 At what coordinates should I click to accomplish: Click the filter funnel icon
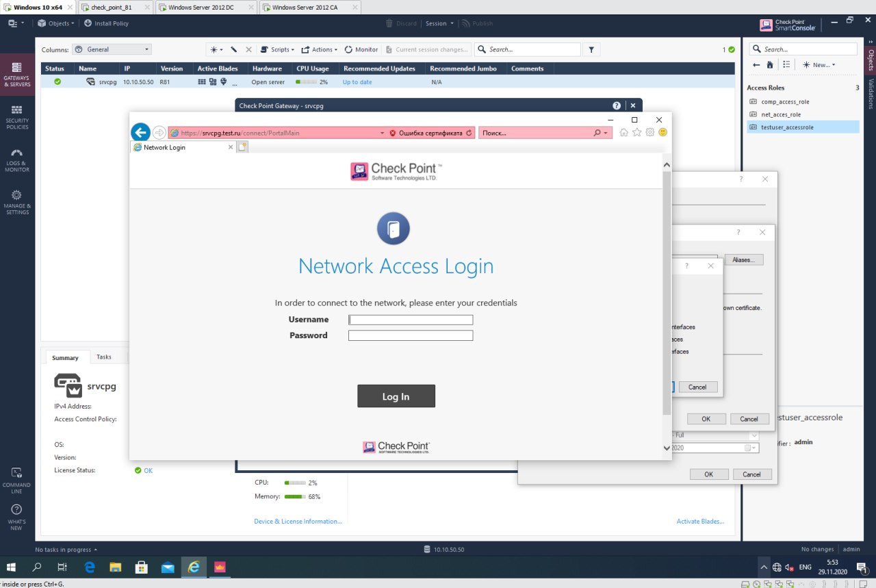pyautogui.click(x=591, y=49)
